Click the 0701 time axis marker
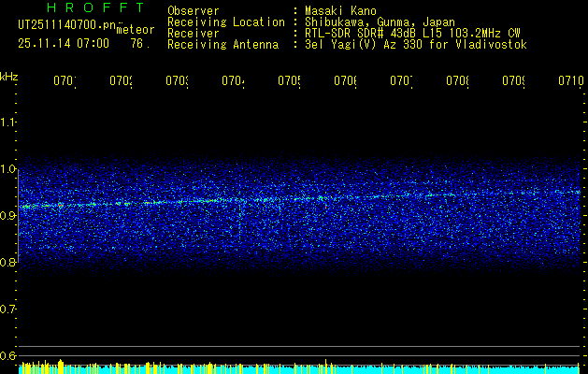The width and height of the screenshot is (588, 374). (x=65, y=80)
